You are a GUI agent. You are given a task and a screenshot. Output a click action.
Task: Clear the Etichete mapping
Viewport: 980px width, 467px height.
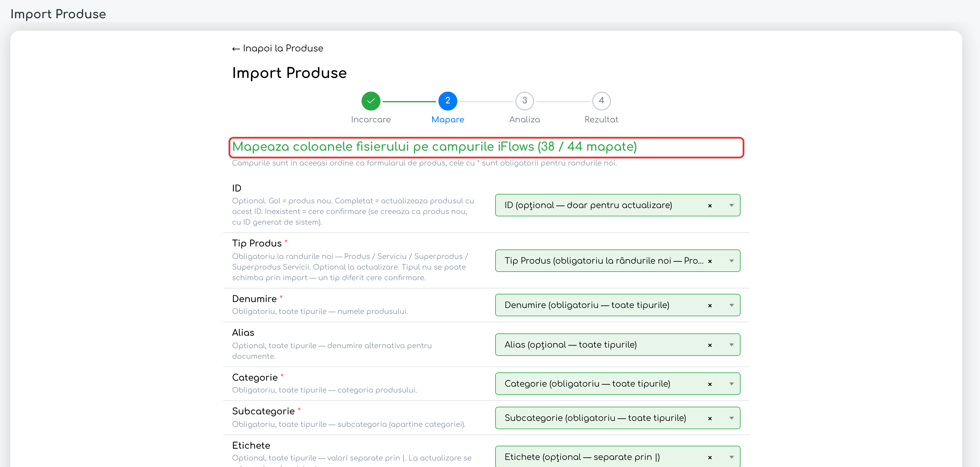[x=710, y=458]
